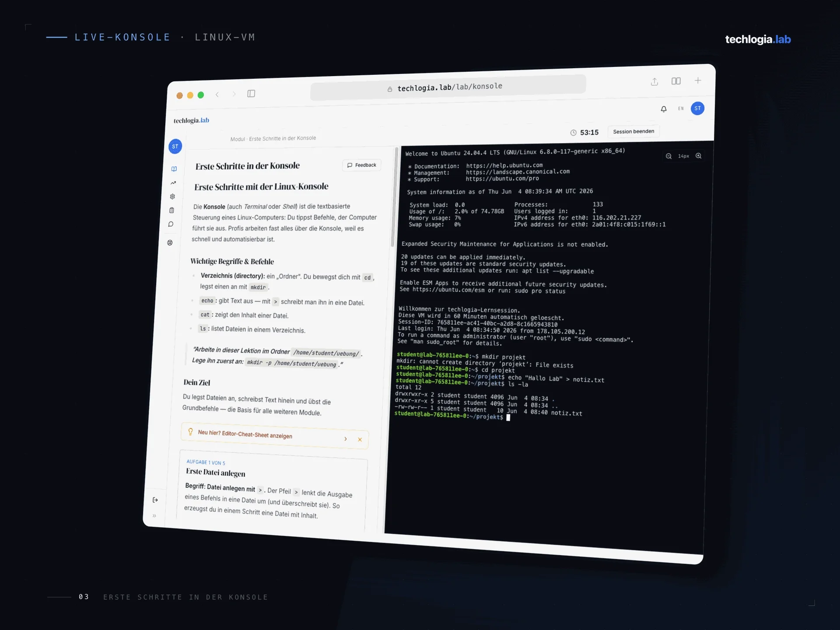
Task: Open settings gear in left sidebar
Action: pos(172,196)
